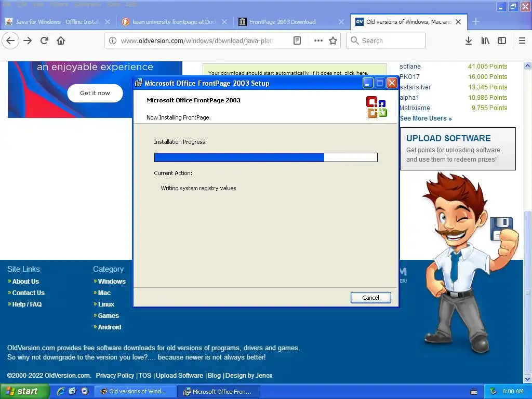
Task: Close the Old versions of Windows tab
Action: [x=458, y=22]
